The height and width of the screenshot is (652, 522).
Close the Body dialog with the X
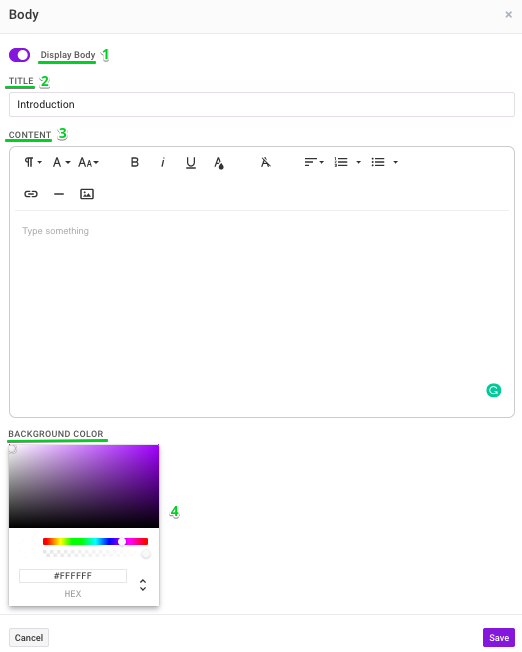(x=508, y=15)
